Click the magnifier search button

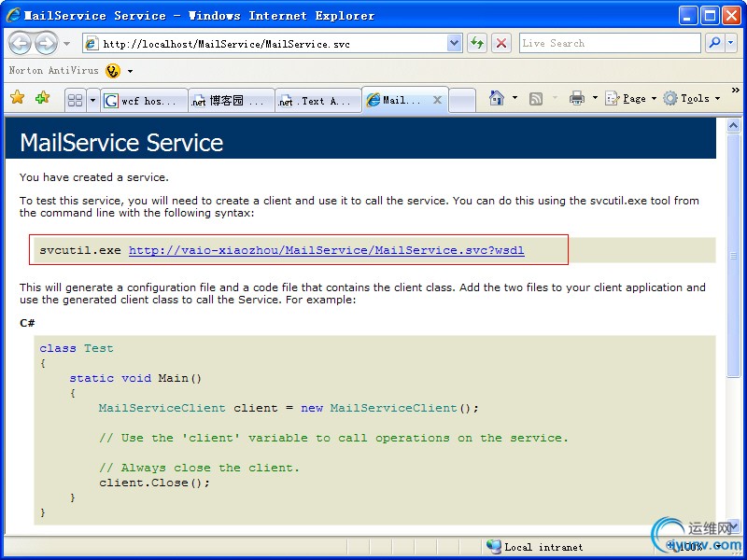714,43
